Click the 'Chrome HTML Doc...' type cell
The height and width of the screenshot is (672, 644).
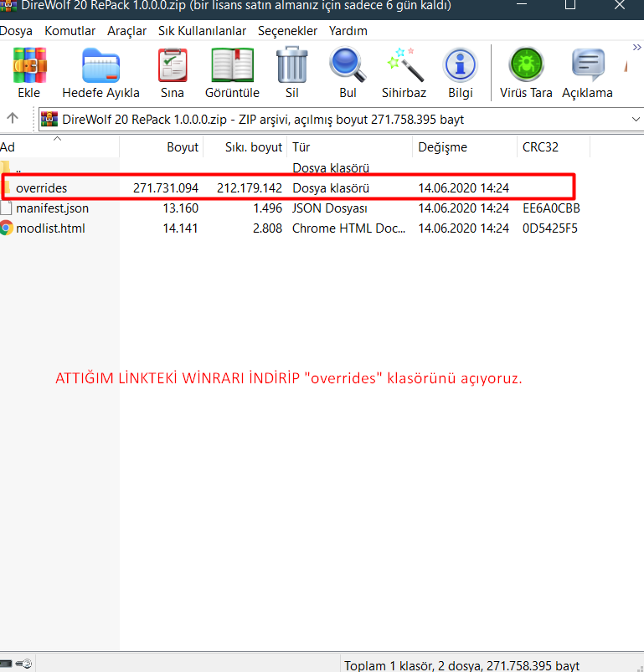[348, 228]
